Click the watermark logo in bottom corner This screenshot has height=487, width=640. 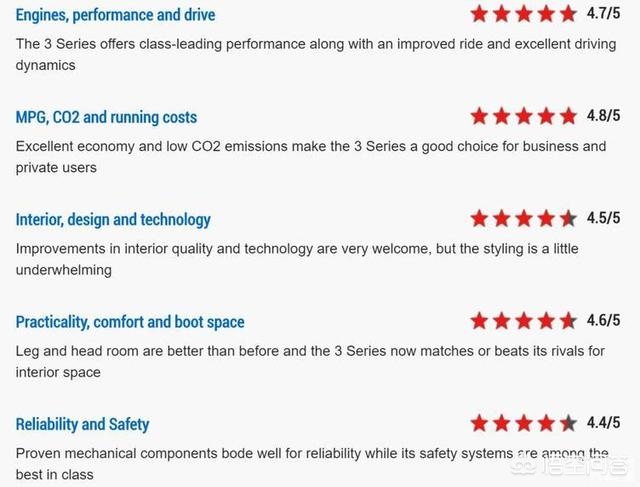click(570, 466)
